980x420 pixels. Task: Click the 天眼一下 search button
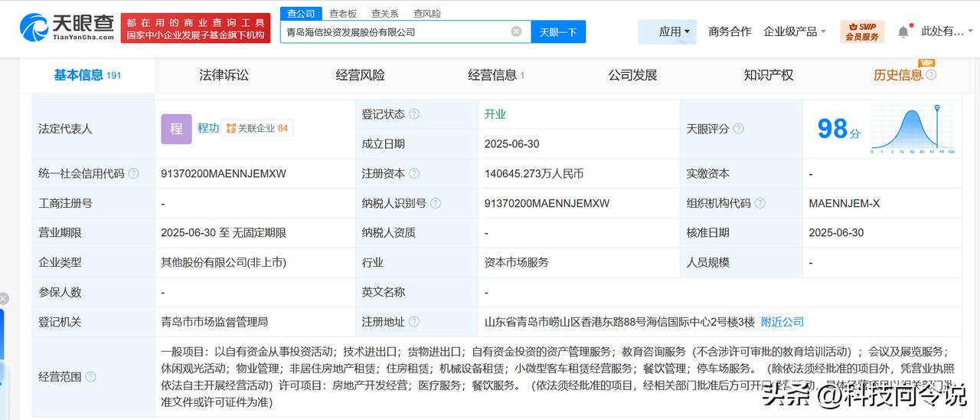[558, 31]
